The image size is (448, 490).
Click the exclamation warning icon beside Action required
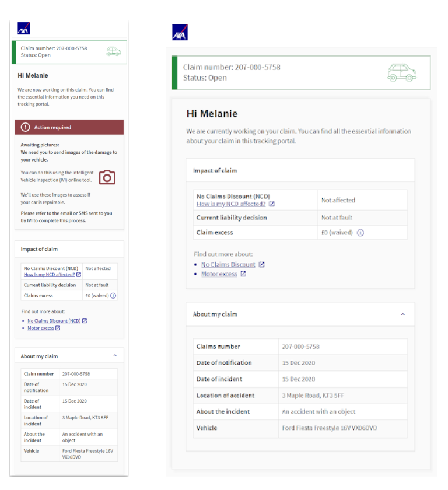[x=25, y=127]
